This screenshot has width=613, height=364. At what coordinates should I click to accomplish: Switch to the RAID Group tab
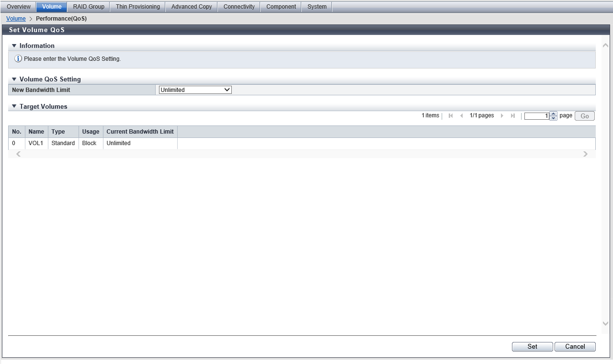coord(89,7)
